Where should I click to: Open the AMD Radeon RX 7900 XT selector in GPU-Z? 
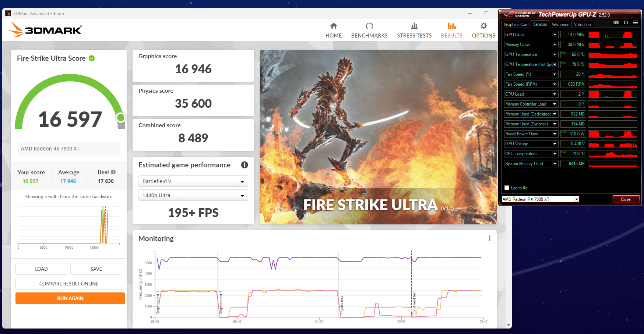[x=541, y=199]
